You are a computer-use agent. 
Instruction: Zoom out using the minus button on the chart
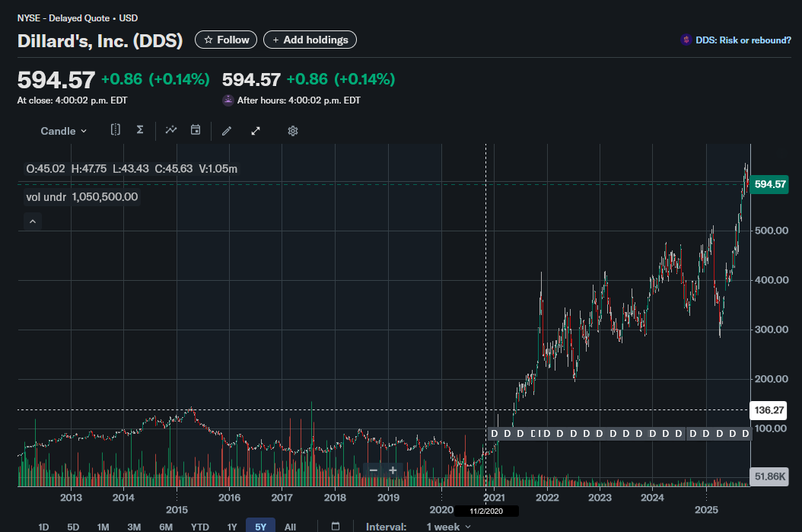coord(374,470)
